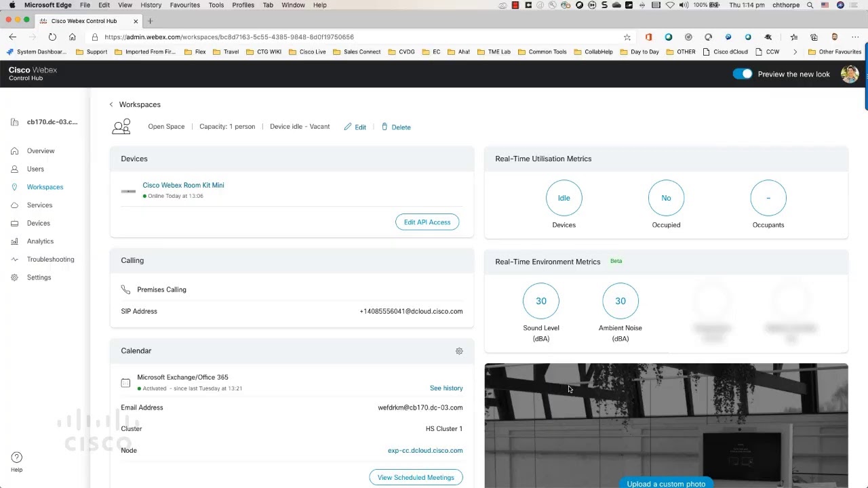Click the Cisco Webex Control Hub logo
The image size is (868, 488).
click(33, 74)
